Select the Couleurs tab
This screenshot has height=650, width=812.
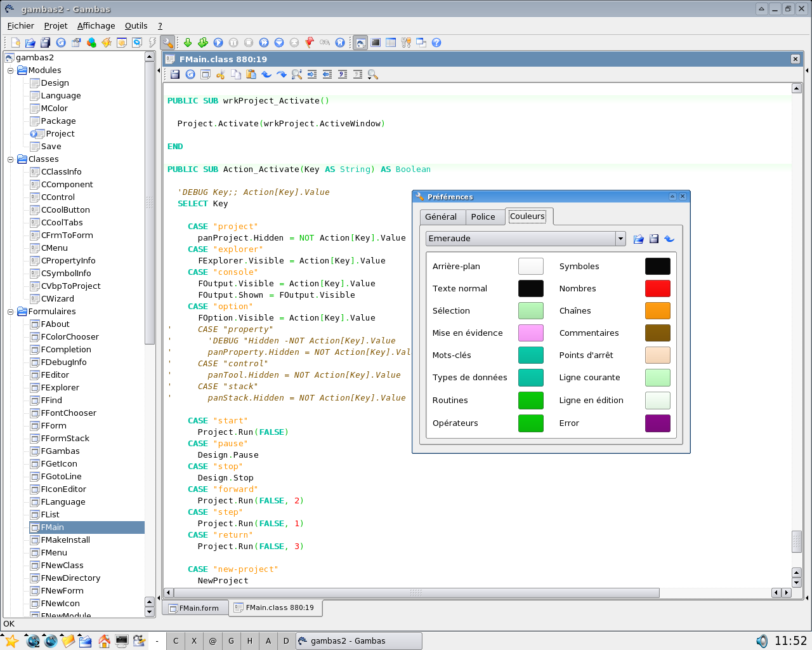pos(528,216)
